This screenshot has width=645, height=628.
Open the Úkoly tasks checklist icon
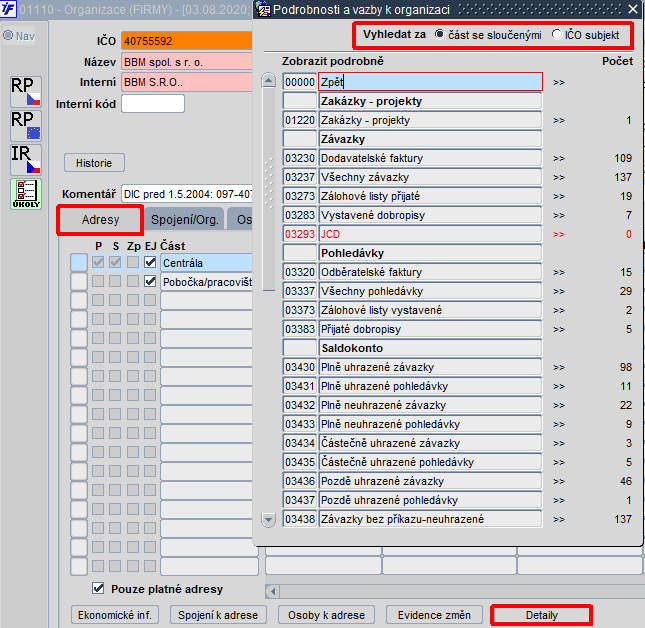coord(26,194)
